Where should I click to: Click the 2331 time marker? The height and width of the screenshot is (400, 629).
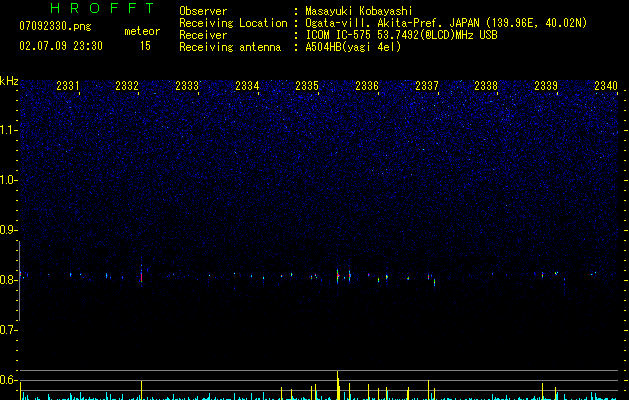pos(67,86)
